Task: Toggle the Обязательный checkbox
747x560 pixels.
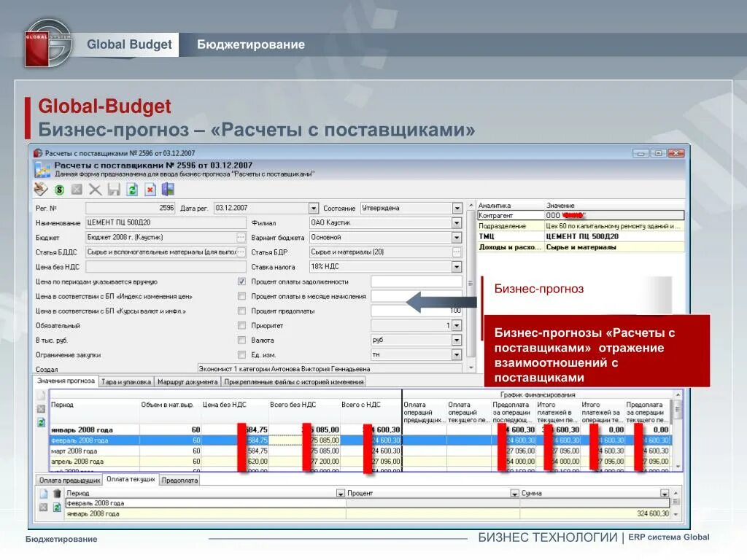Action: (242, 326)
